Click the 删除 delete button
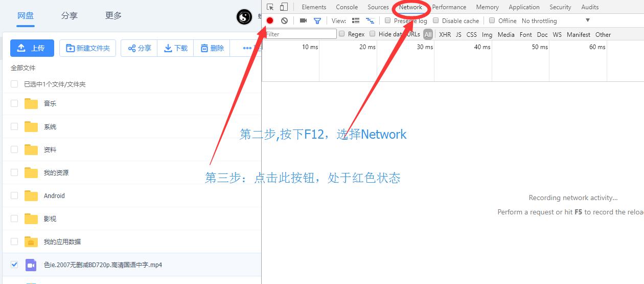This screenshot has width=644, height=284. coord(212,48)
